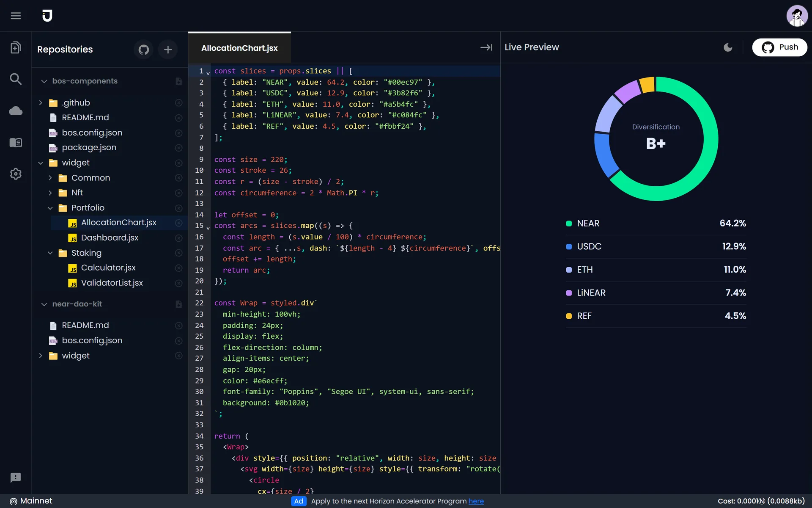Viewport: 812px width, 508px height.
Task: Open the hamburger menu
Action: pyautogui.click(x=16, y=16)
